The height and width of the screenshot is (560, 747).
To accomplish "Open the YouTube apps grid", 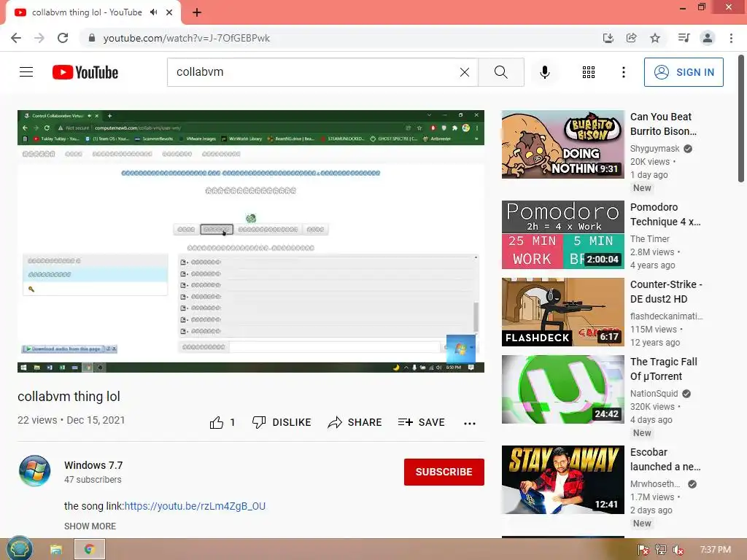I will tap(589, 72).
